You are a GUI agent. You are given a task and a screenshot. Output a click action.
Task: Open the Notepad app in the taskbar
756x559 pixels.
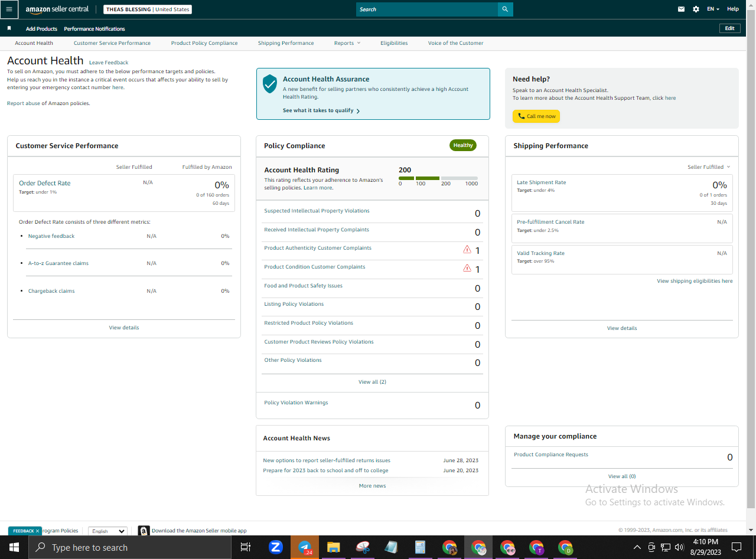pos(391,547)
